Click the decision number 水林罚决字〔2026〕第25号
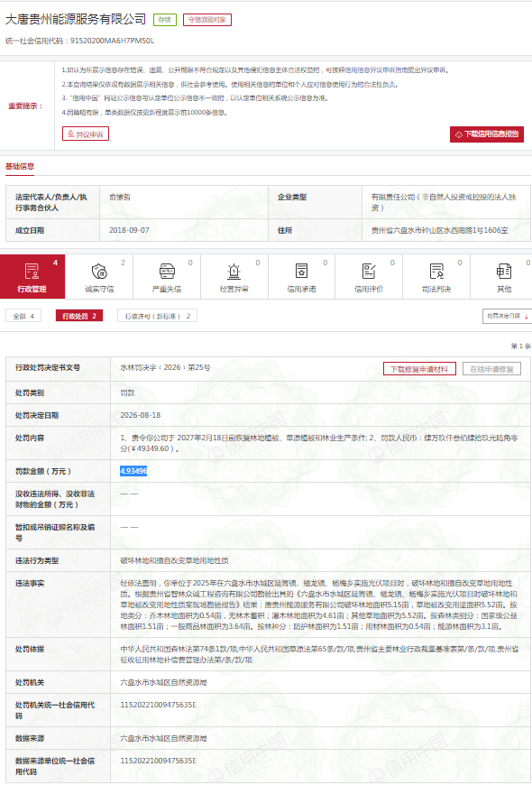This screenshot has width=532, height=785. pyautogui.click(x=165, y=368)
